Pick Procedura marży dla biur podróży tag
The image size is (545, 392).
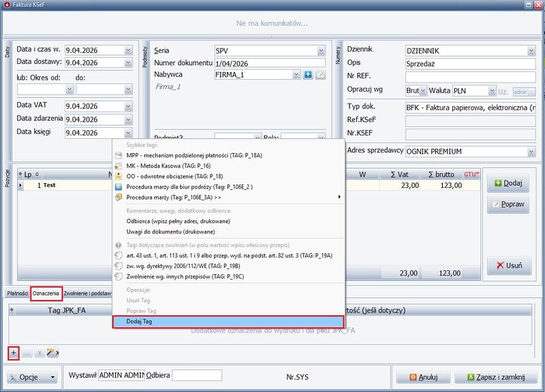pyautogui.click(x=189, y=186)
